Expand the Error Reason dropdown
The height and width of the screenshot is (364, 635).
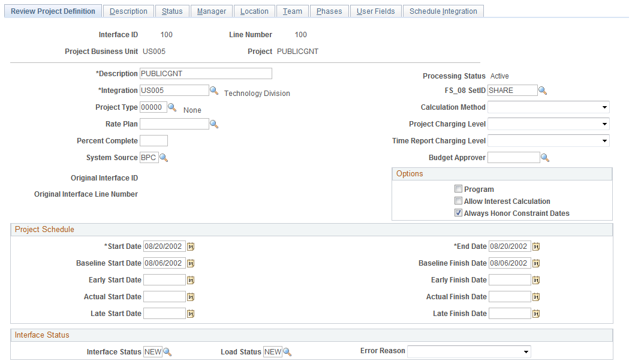469,352
